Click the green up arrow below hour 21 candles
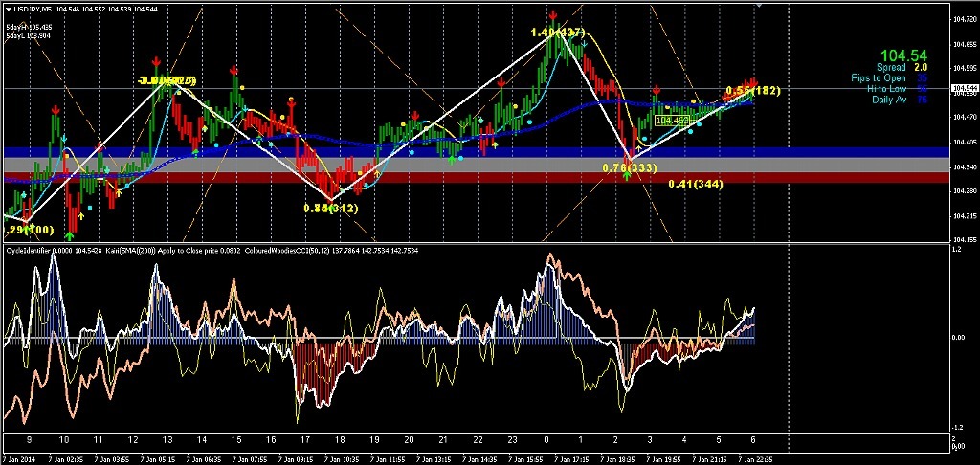 452,160
